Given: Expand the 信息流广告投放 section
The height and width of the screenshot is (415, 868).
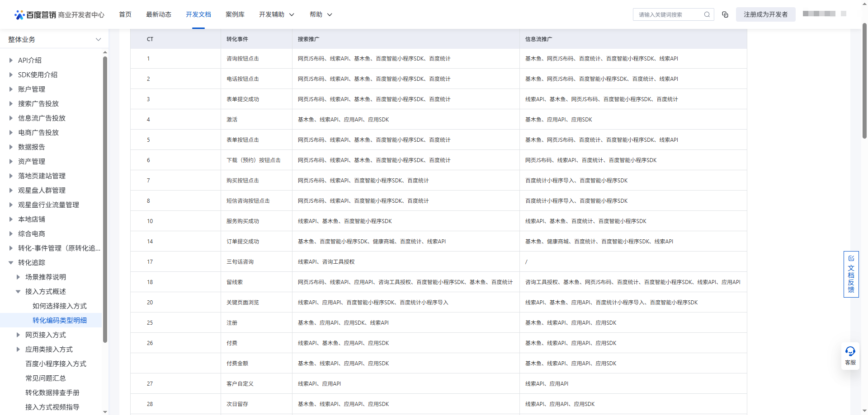Looking at the screenshot, I should click(x=11, y=118).
